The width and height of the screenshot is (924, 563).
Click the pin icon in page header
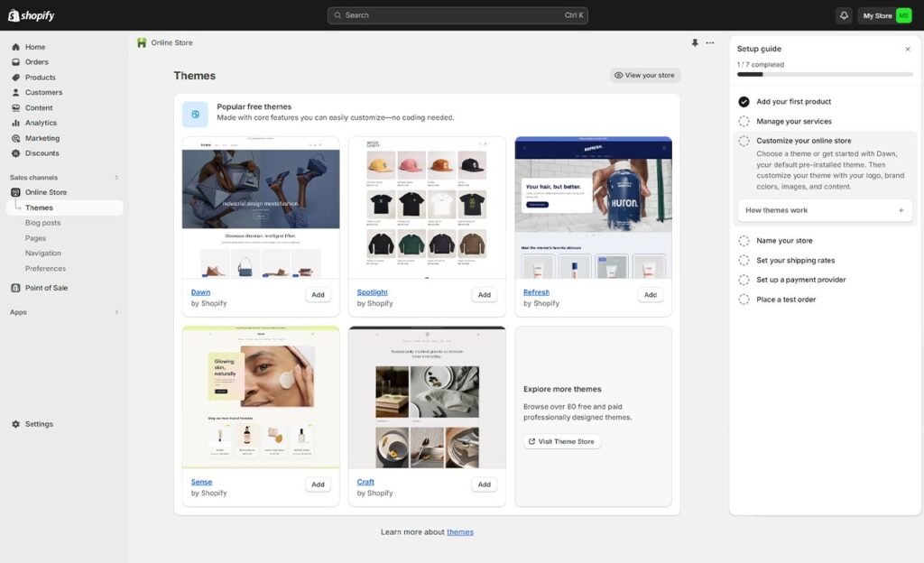point(695,42)
